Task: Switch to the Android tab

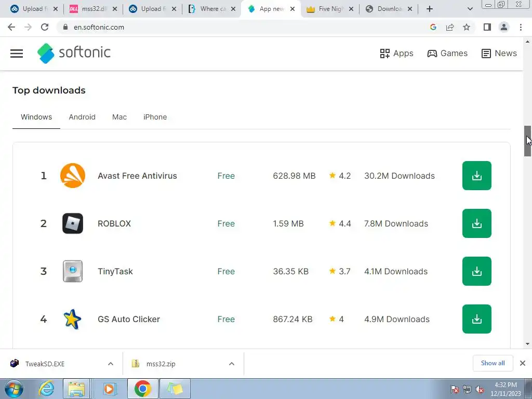Action: tap(82, 117)
